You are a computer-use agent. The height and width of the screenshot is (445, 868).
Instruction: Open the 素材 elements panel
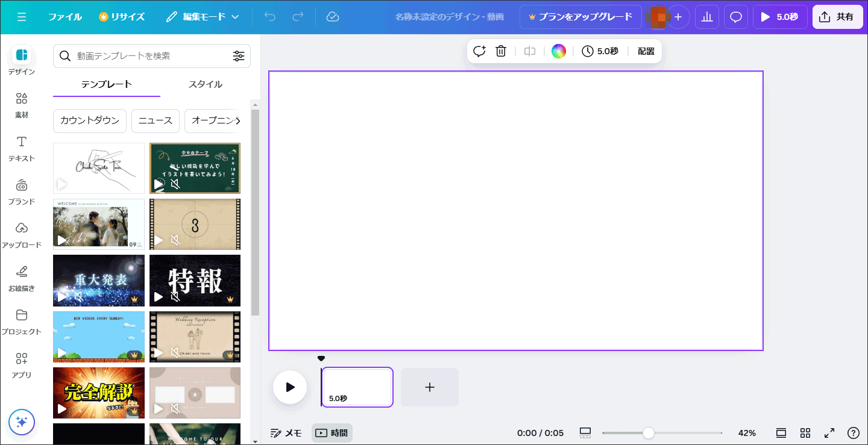coord(22,105)
